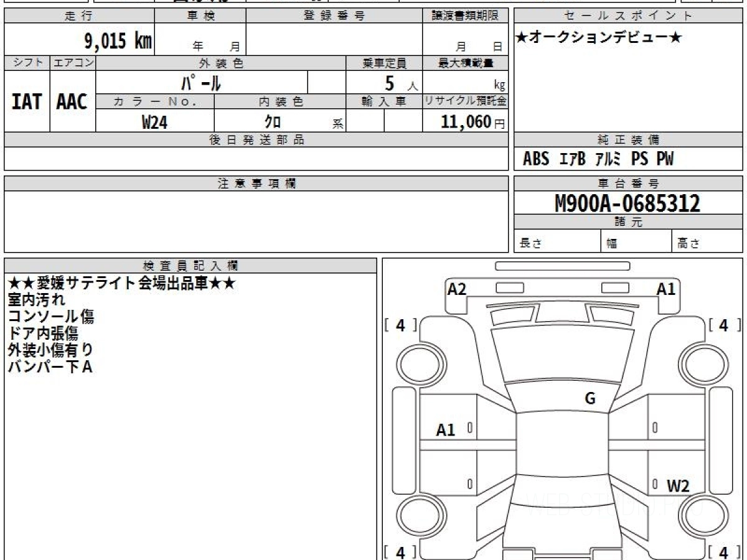This screenshot has height=560, width=747.
Task: Select the G mark on the windshield
Action: [590, 399]
